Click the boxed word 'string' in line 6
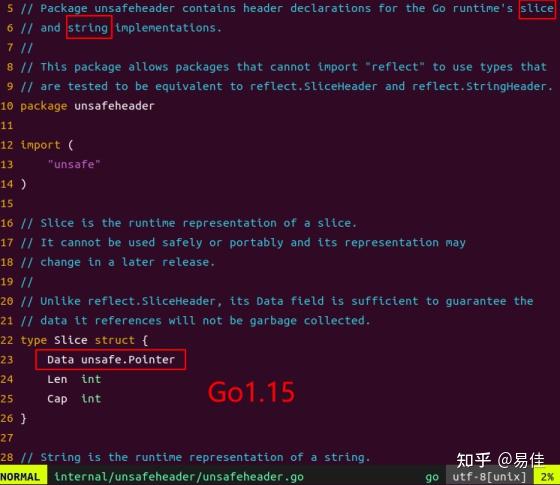The image size is (560, 485). tap(88, 28)
